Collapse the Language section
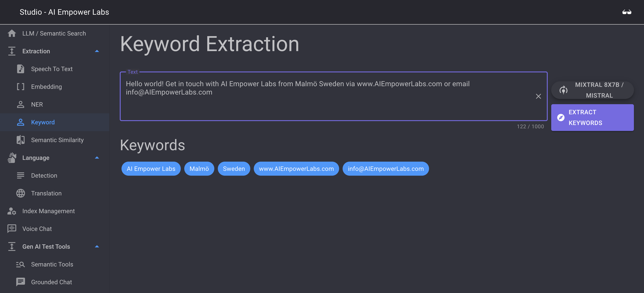Screen dimensions: 644x293 97,158
